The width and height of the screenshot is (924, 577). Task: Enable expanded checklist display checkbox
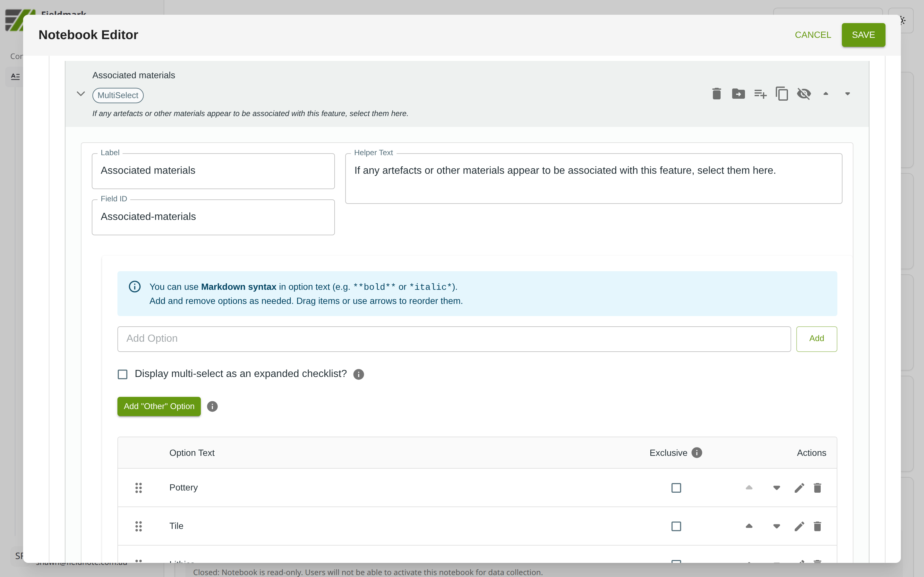click(x=123, y=374)
